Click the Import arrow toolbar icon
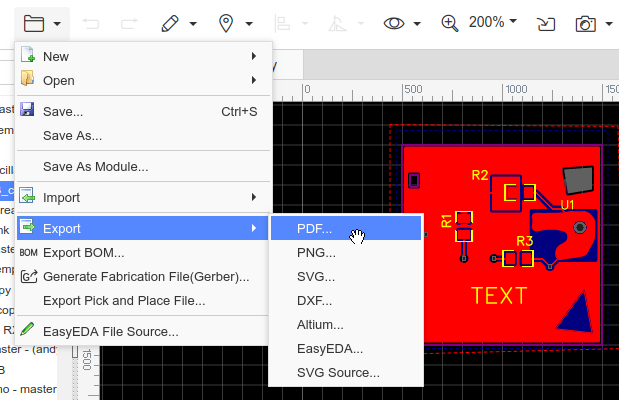This screenshot has height=400, width=619. tap(546, 24)
